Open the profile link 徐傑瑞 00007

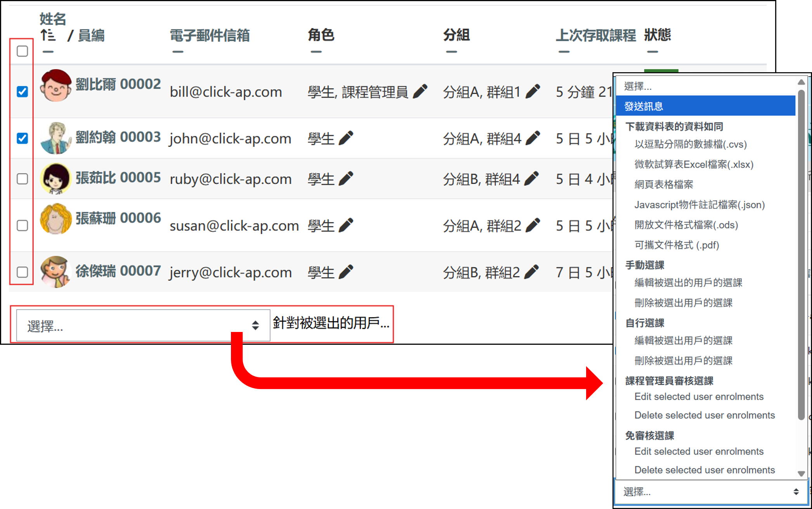[118, 271]
